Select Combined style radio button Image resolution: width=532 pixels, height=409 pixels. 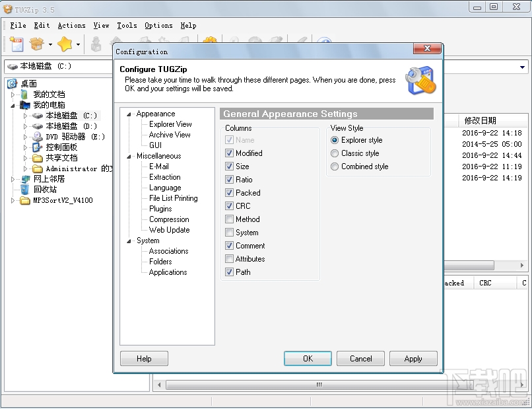335,167
